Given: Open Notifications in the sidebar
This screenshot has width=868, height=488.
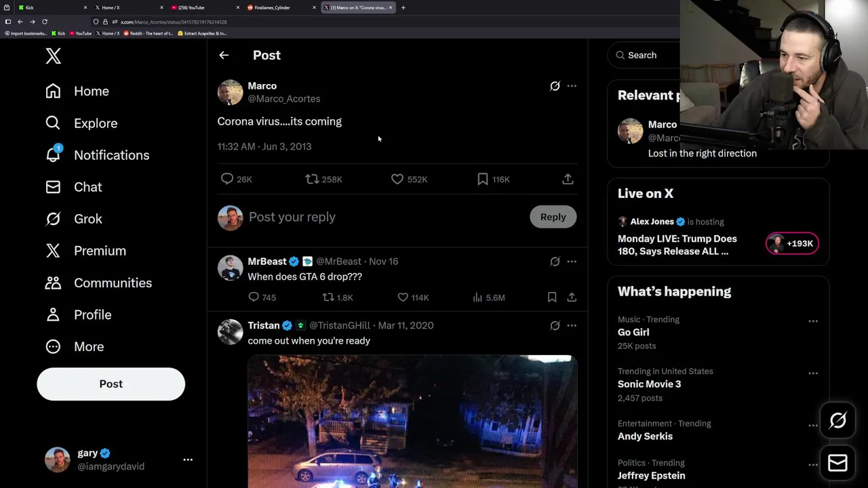Looking at the screenshot, I should [x=97, y=155].
